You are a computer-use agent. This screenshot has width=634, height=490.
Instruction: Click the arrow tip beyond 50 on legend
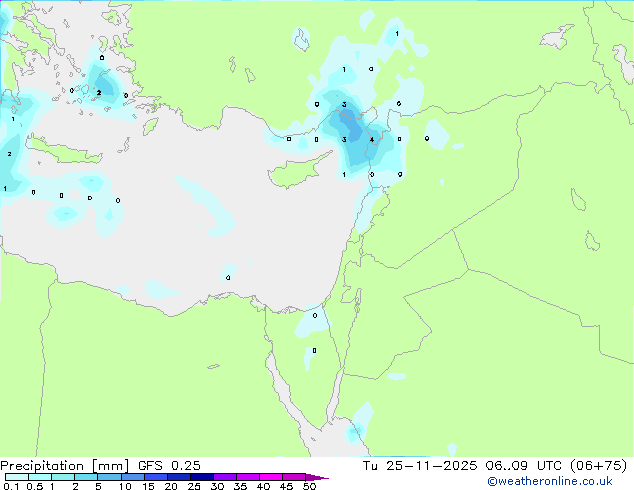click(317, 477)
